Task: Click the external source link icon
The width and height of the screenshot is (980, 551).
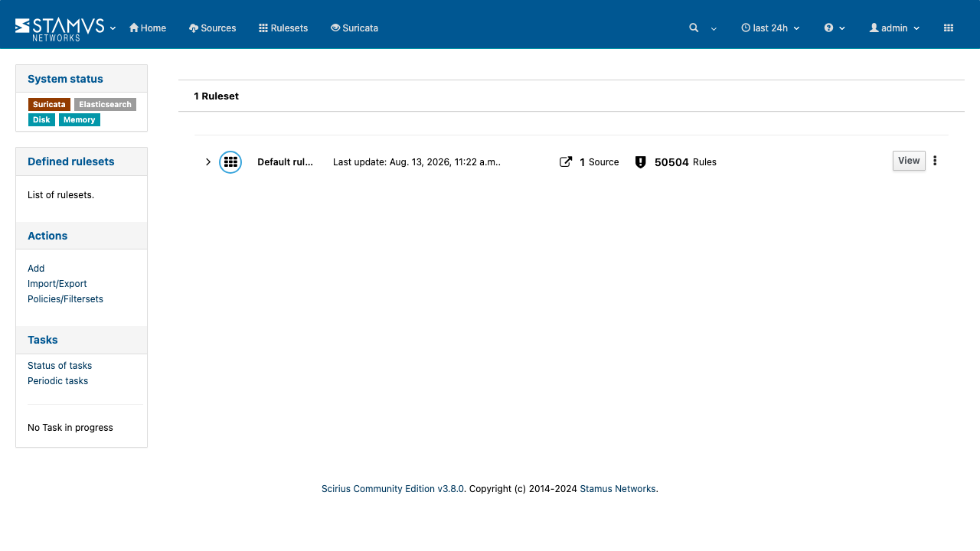Action: (x=566, y=162)
